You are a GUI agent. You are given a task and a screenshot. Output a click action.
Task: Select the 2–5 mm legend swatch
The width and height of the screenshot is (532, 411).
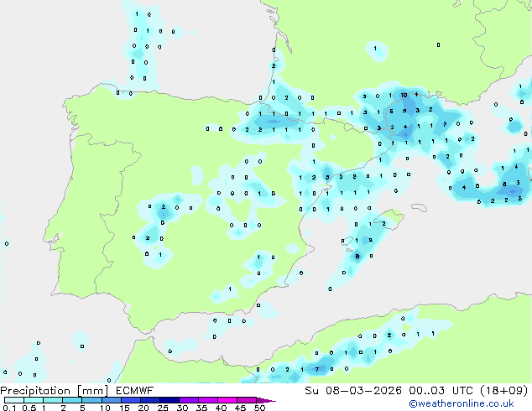click(72, 400)
